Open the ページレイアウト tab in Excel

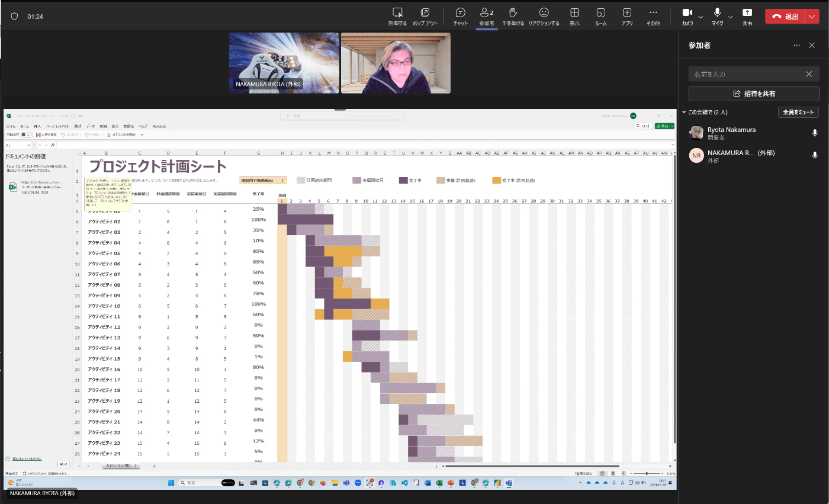pos(58,126)
